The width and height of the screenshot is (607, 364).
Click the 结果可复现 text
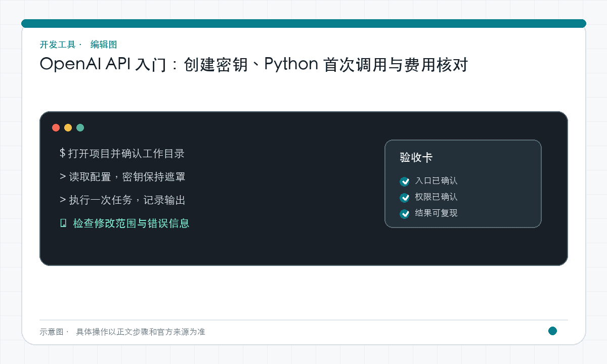click(x=436, y=213)
